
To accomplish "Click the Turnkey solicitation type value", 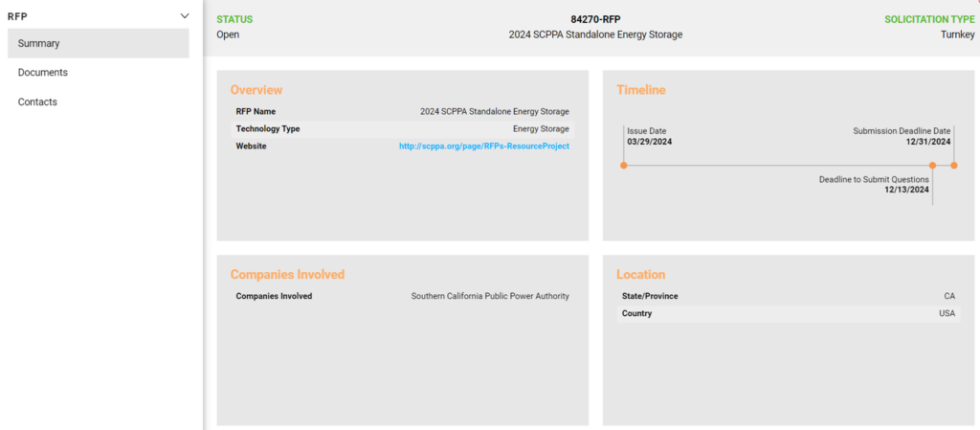I will pos(957,34).
